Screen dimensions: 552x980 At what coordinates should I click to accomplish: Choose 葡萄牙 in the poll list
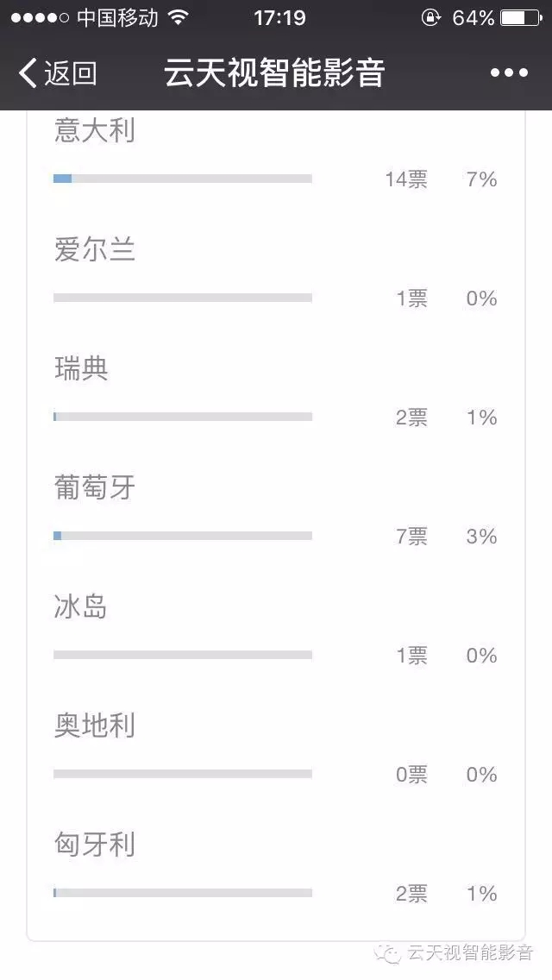(x=94, y=487)
